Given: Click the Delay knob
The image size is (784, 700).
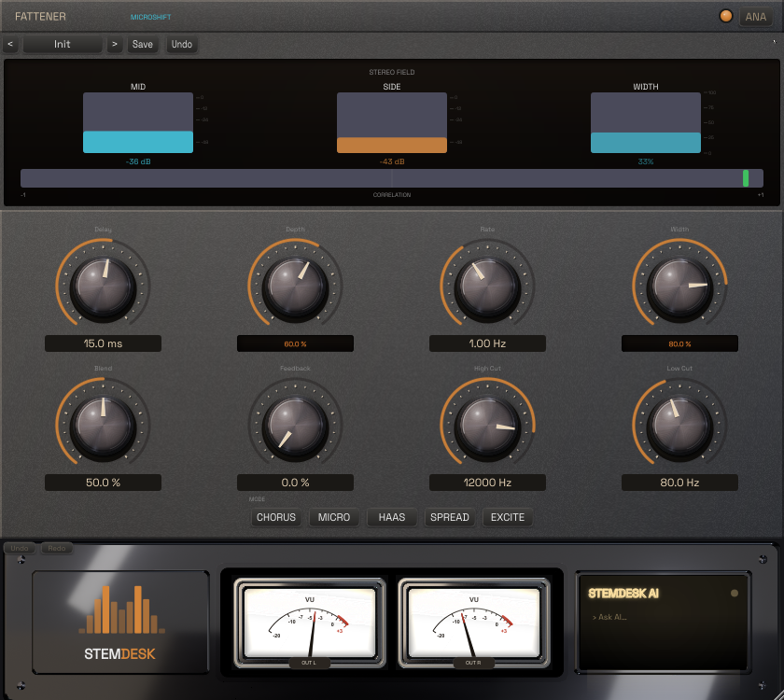Looking at the screenshot, I should (x=103, y=286).
